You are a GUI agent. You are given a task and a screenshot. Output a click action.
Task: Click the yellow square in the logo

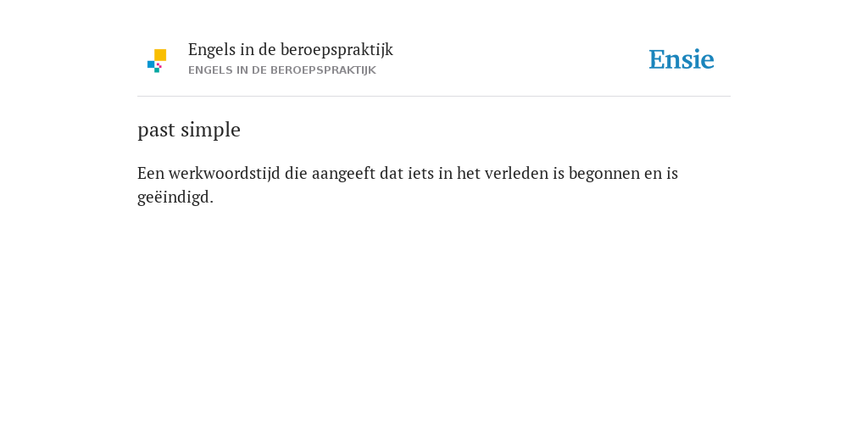160,55
